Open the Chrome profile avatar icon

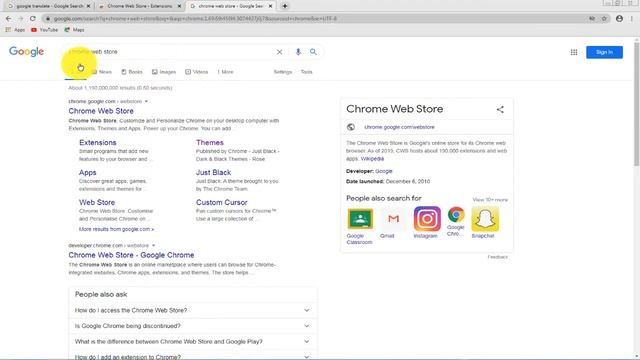619,18
